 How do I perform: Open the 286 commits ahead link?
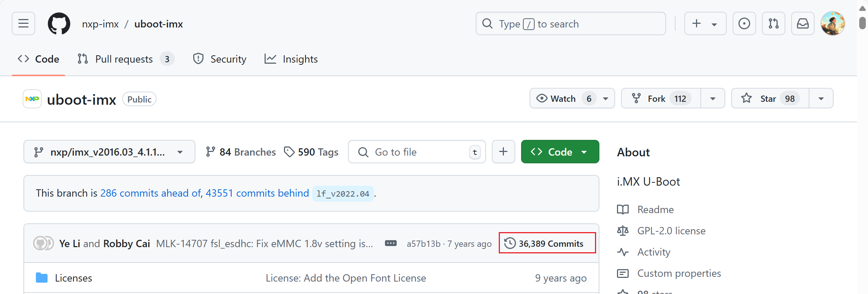(150, 193)
